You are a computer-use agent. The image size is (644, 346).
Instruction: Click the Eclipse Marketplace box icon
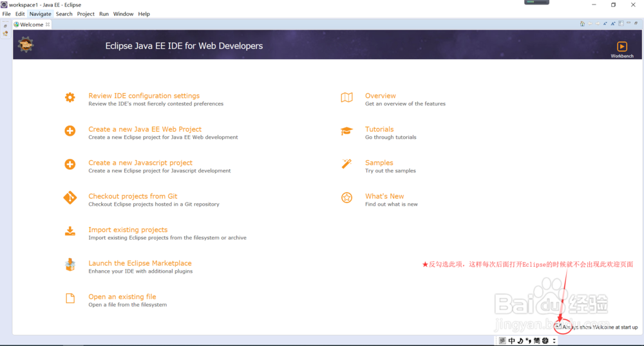click(x=70, y=265)
